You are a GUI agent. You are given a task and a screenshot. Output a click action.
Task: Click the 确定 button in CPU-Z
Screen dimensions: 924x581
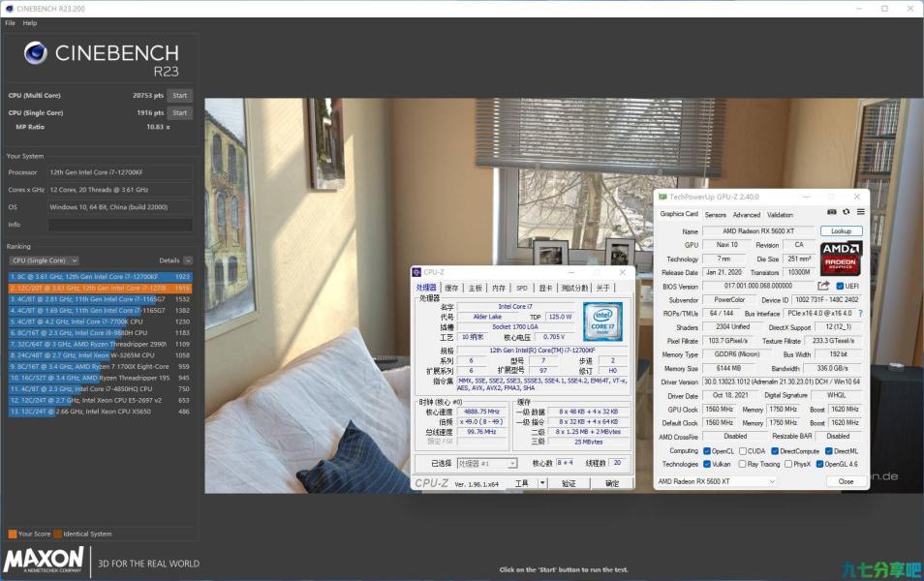(612, 483)
